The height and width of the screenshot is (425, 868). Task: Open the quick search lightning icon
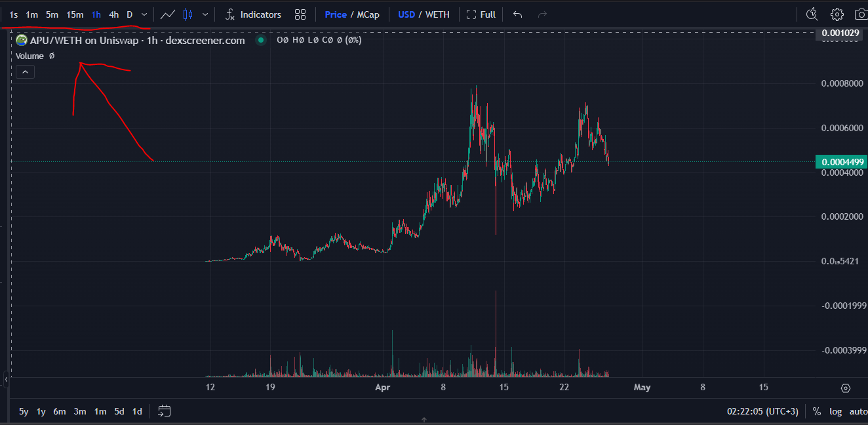pyautogui.click(x=812, y=14)
